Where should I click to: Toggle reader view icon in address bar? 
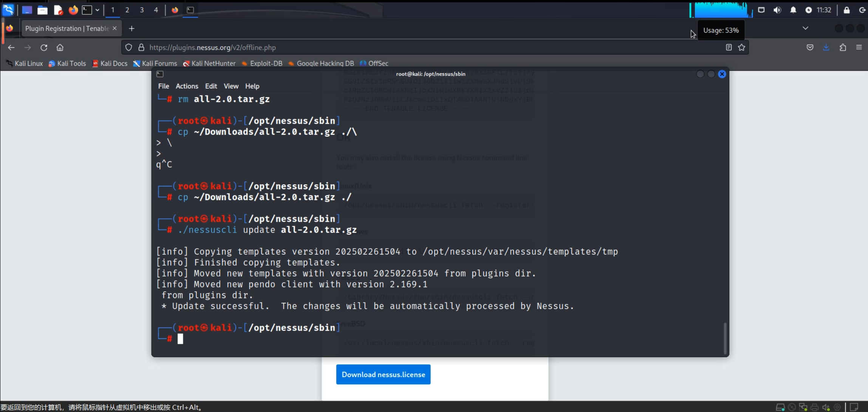click(x=729, y=47)
